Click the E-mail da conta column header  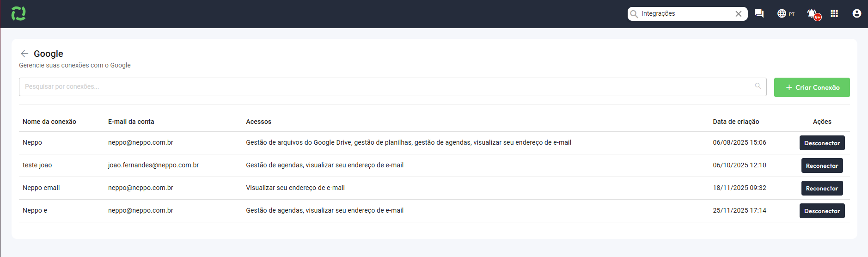tap(131, 122)
